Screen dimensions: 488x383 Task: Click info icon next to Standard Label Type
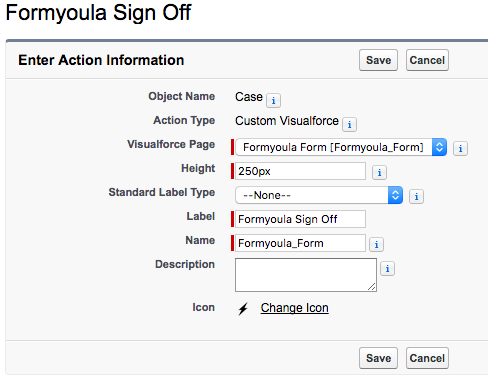point(416,196)
